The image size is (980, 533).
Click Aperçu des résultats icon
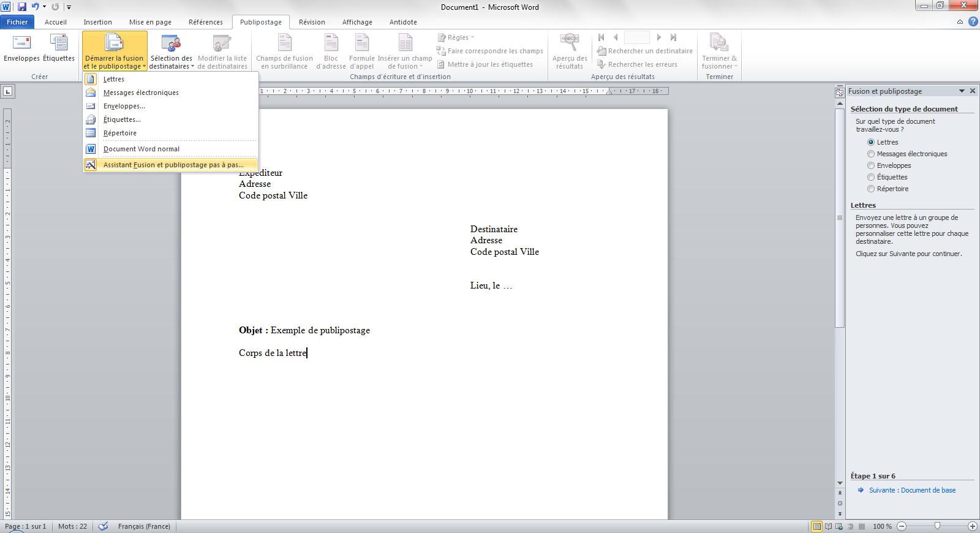point(570,51)
